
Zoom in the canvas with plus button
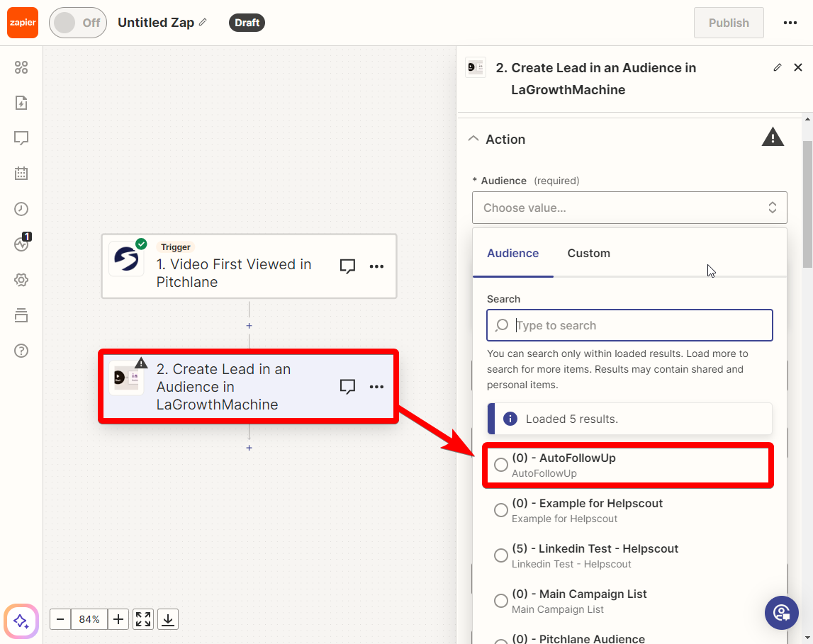[118, 619]
